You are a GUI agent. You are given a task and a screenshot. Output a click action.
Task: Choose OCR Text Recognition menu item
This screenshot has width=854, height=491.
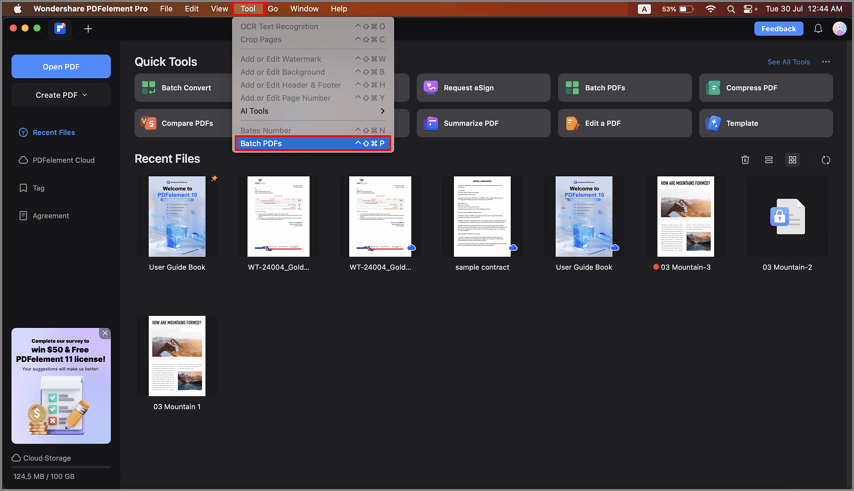tap(312, 26)
